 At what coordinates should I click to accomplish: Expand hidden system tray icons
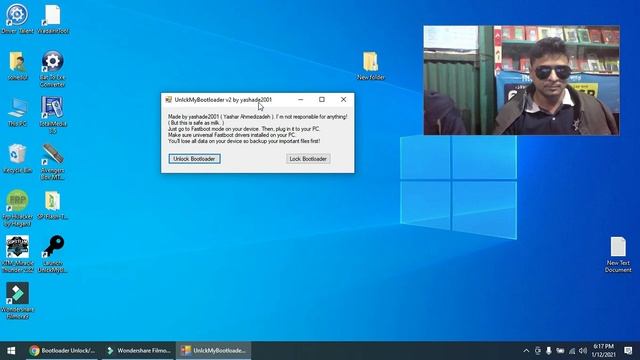[x=526, y=351]
